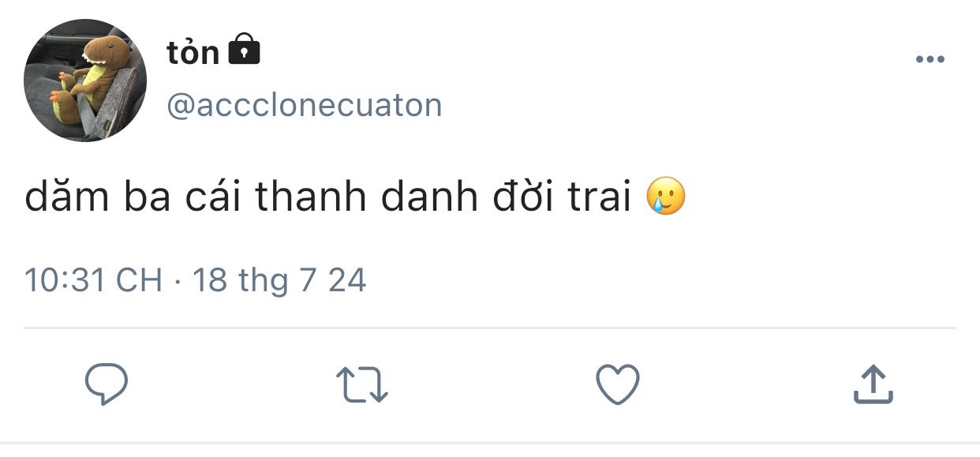
Task: Tap the share upload arrow icon
Action: pos(873,384)
